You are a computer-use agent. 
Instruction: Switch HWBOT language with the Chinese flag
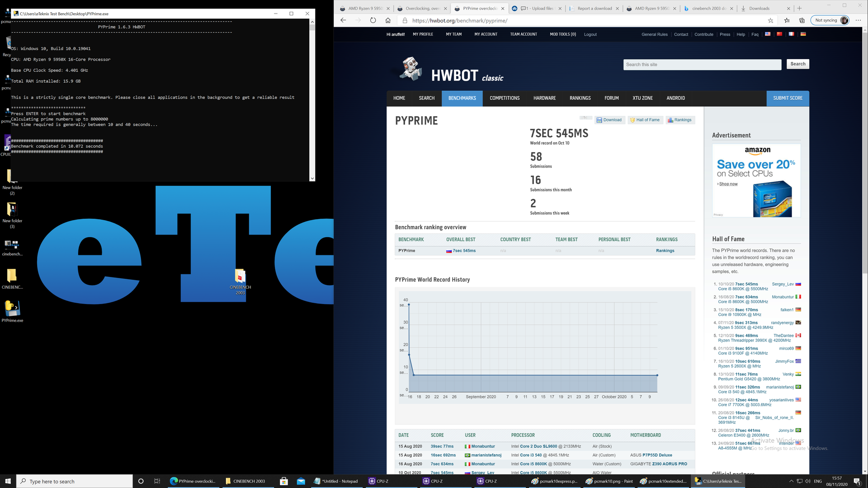tap(779, 34)
